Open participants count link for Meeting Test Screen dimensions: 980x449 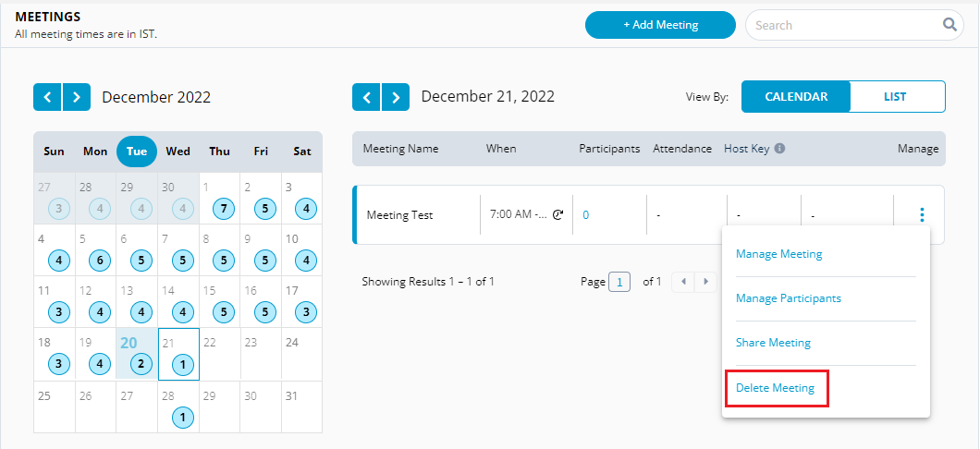pos(586,215)
